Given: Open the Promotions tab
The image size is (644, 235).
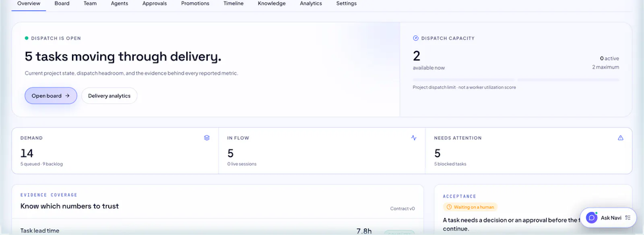Looking at the screenshot, I should (195, 4).
